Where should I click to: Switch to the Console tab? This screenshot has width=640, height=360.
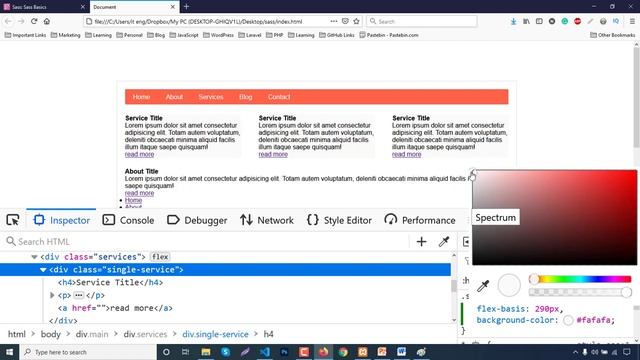[x=128, y=220]
